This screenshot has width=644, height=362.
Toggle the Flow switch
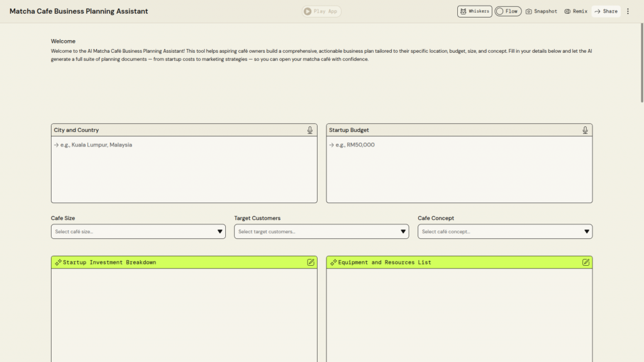pos(500,11)
